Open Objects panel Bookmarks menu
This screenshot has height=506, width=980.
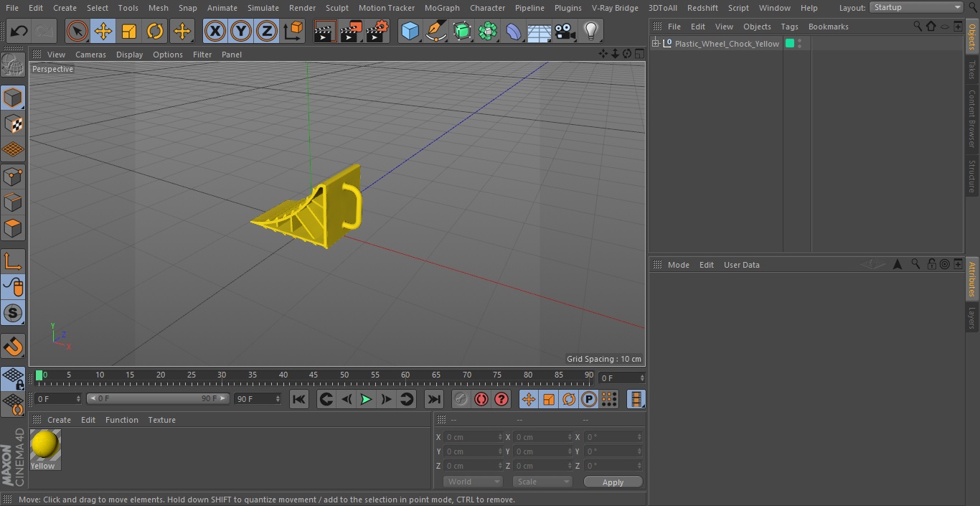coord(828,27)
